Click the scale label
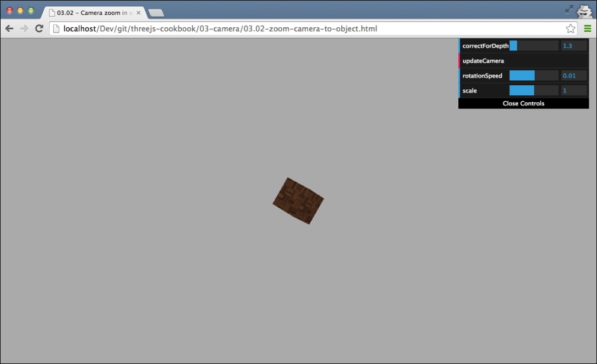The height and width of the screenshot is (364, 597). [x=470, y=91]
